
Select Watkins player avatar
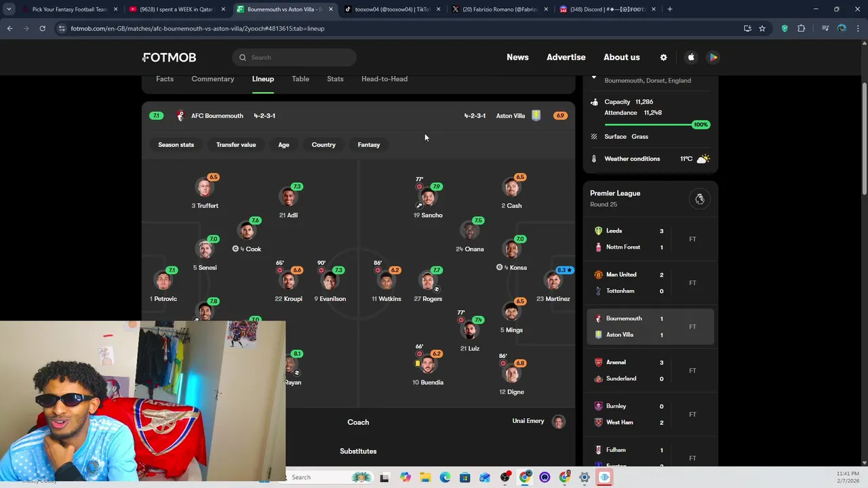[386, 280]
